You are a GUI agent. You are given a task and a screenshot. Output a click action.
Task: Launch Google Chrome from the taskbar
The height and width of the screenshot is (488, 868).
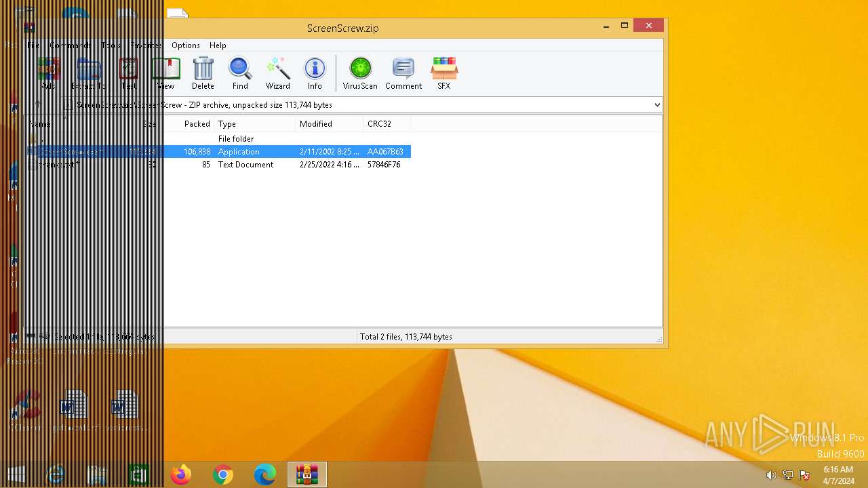pyautogui.click(x=223, y=474)
